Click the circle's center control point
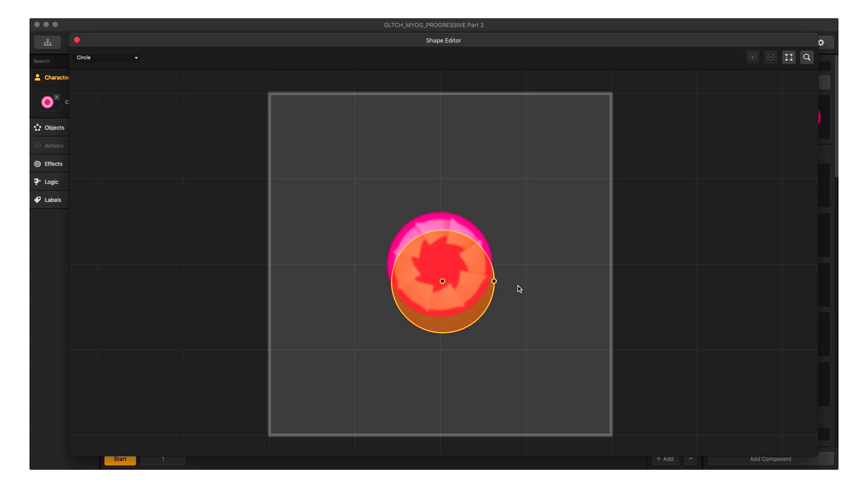 click(x=442, y=281)
